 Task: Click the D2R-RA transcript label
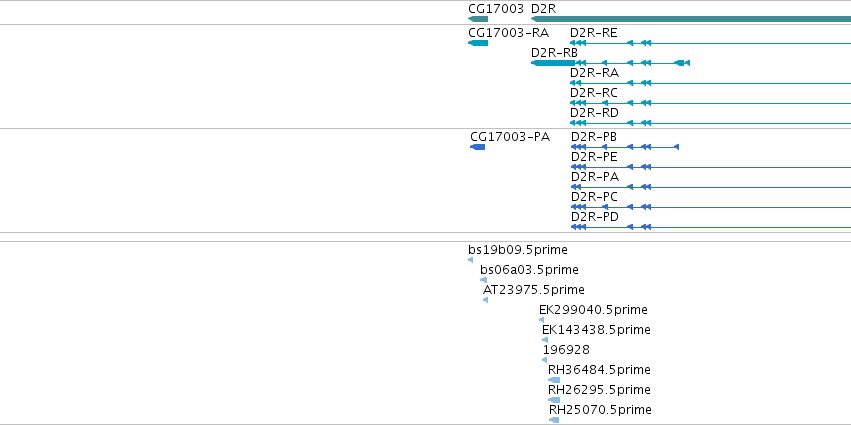tap(594, 73)
